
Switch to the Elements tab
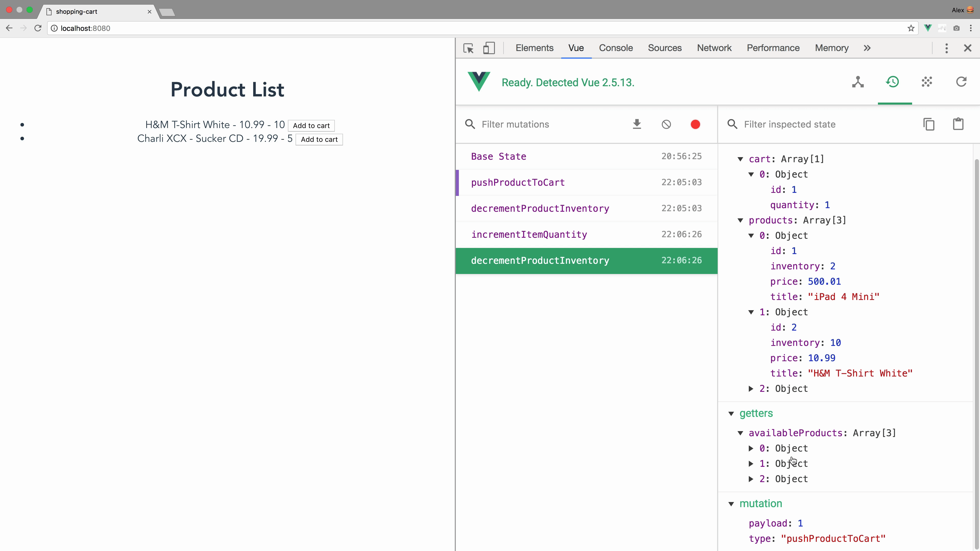(534, 48)
